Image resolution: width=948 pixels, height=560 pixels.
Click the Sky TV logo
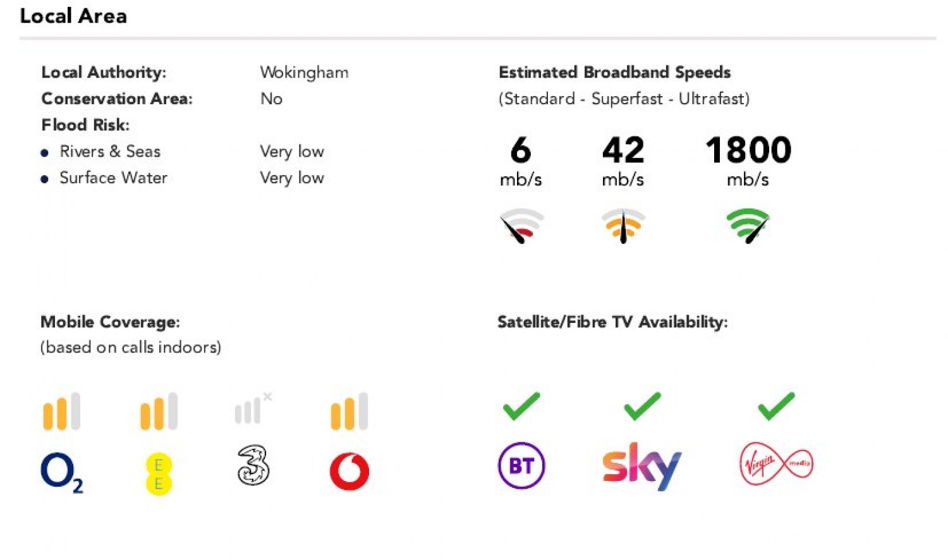pyautogui.click(x=641, y=466)
